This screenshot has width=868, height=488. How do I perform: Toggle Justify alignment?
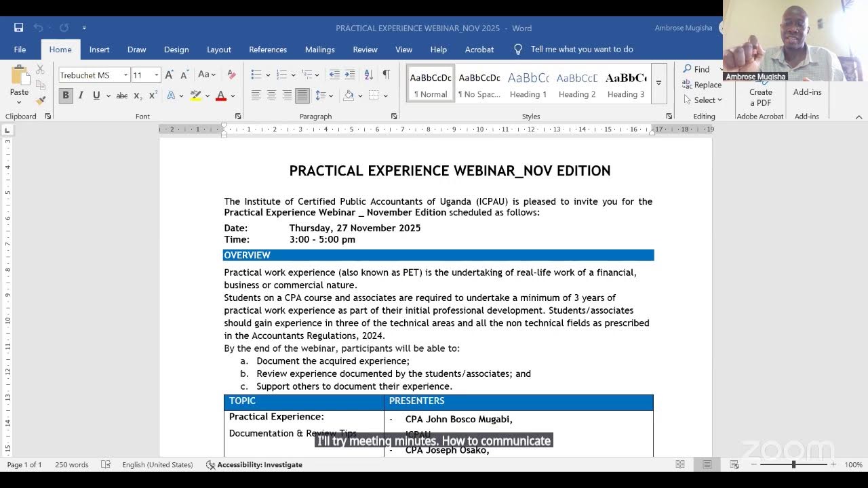[302, 96]
